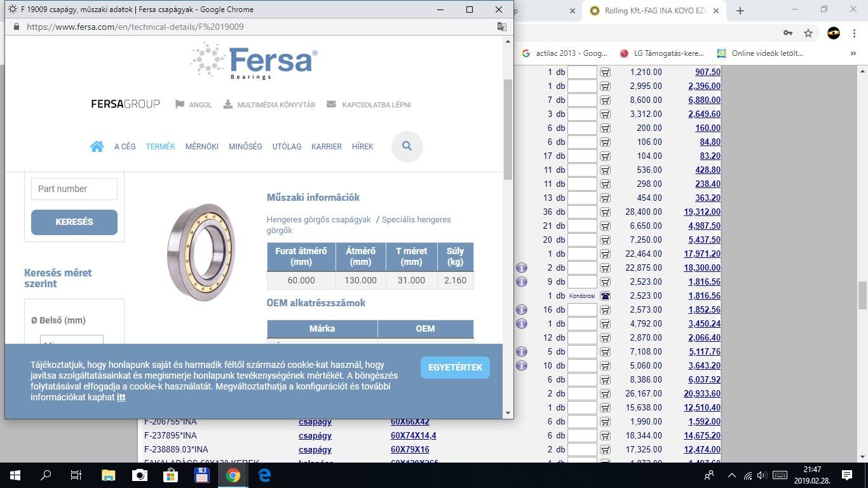Viewport: 868px width, 488px height.
Task: Open the 19,312.00 price link
Action: pos(702,212)
